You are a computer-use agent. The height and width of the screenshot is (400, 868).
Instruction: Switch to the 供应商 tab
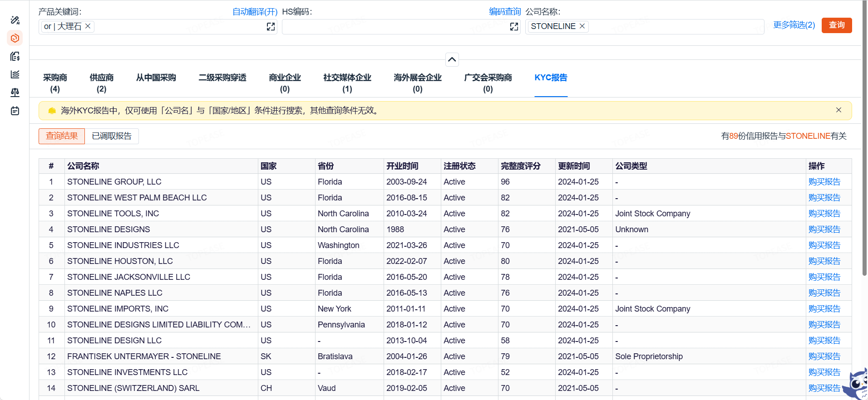(102, 83)
